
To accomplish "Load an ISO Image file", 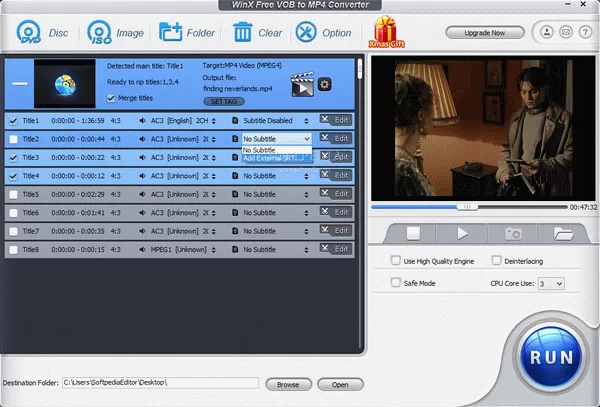I will [101, 32].
